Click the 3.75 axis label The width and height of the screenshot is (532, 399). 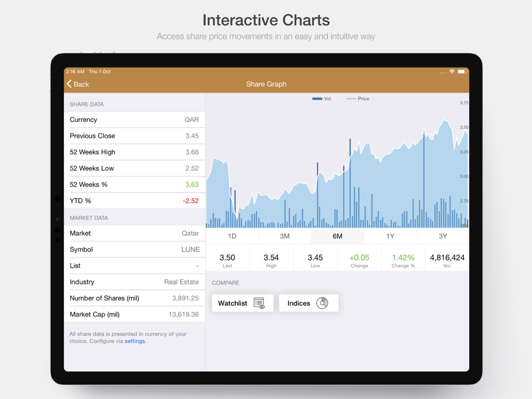tap(464, 103)
